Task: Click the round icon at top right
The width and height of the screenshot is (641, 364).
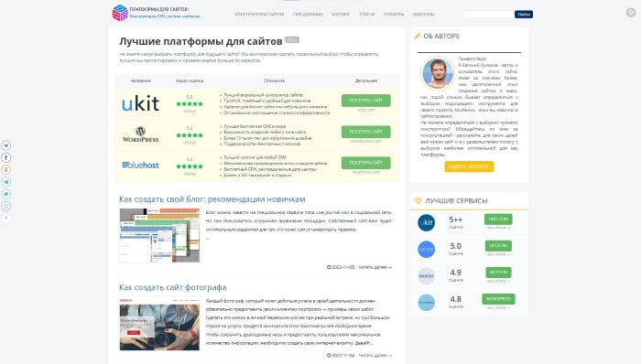Action: click(x=631, y=13)
